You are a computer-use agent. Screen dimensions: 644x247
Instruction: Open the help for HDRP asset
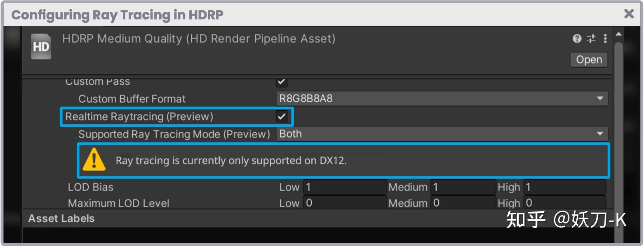(x=576, y=38)
